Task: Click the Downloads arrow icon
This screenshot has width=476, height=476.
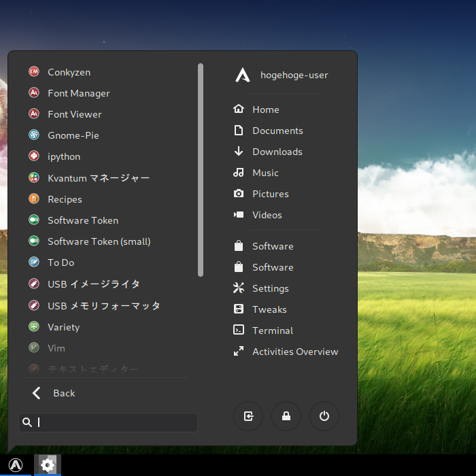Action: tap(239, 151)
